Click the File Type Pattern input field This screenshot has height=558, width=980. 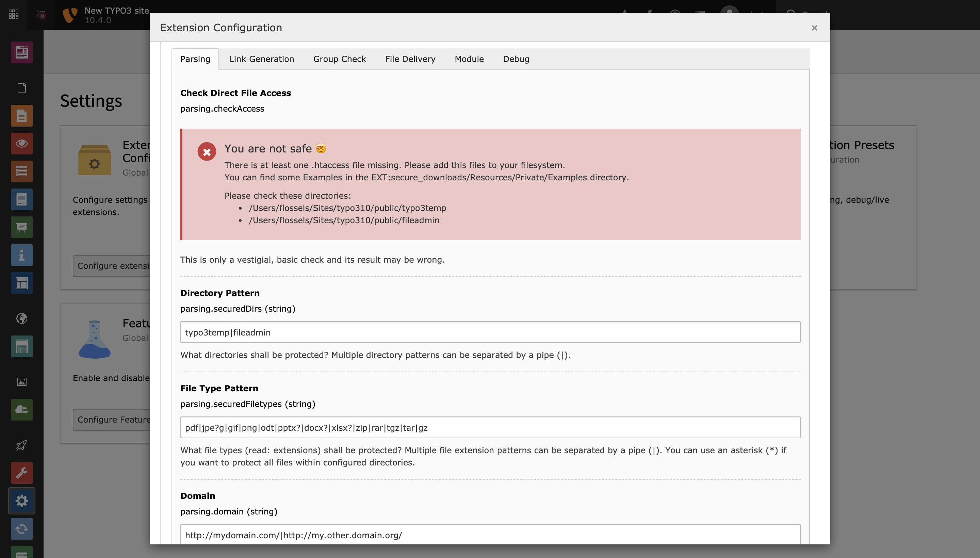click(490, 428)
